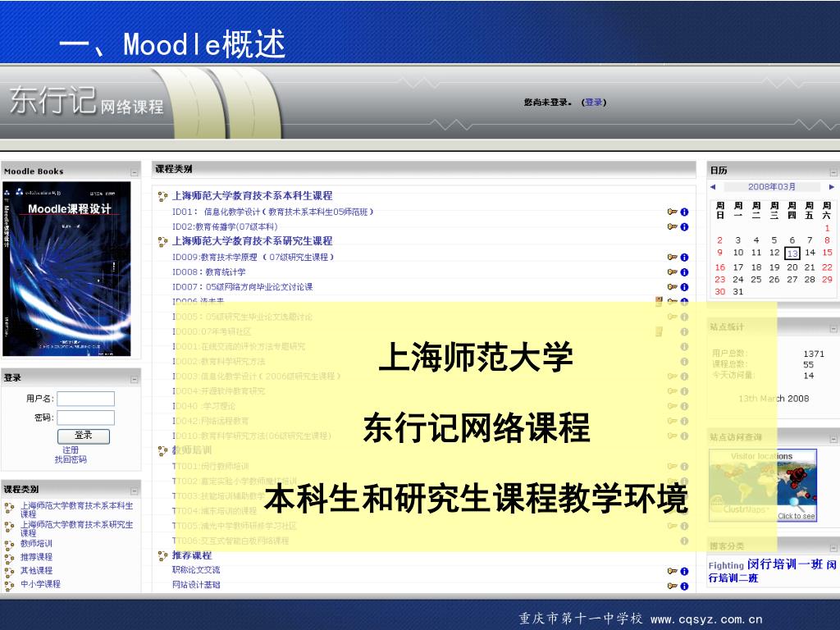Click info icon on 职称论文交流 row
The width and height of the screenshot is (840, 630).
(684, 572)
